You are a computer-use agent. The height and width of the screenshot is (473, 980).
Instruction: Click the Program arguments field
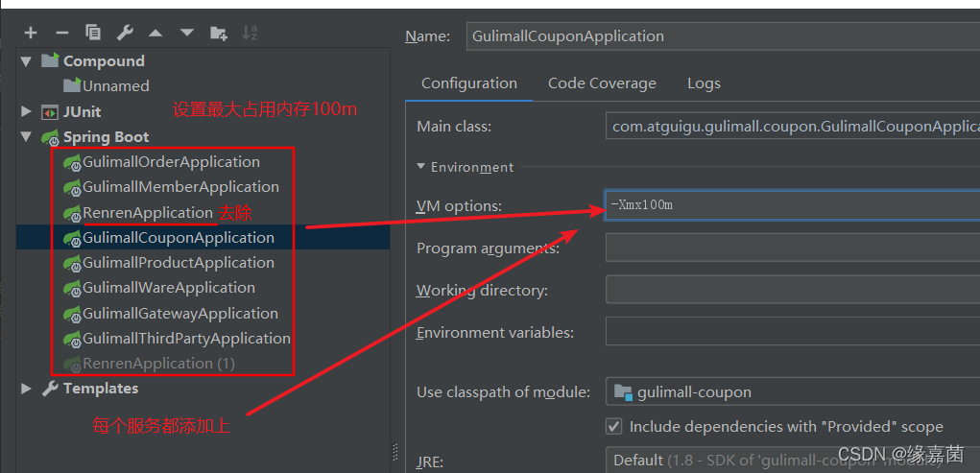(793, 248)
